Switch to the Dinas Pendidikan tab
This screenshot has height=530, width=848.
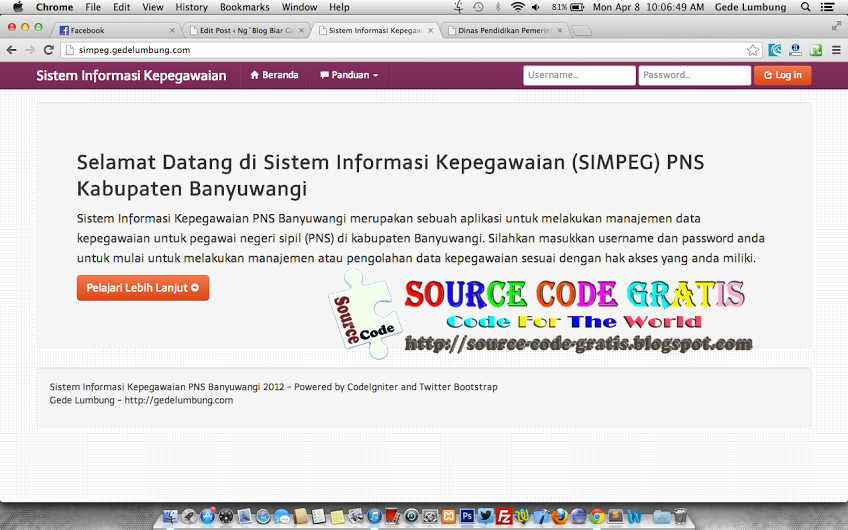pyautogui.click(x=505, y=31)
